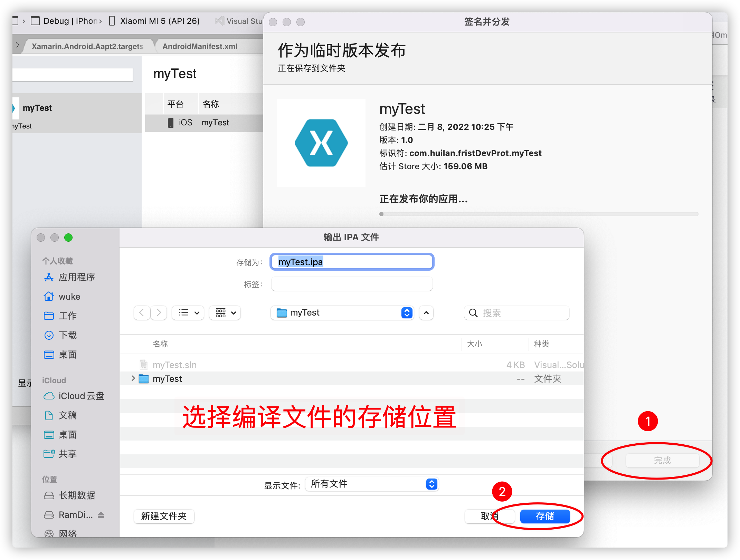
Task: Click the blue Save button
Action: coord(544,516)
